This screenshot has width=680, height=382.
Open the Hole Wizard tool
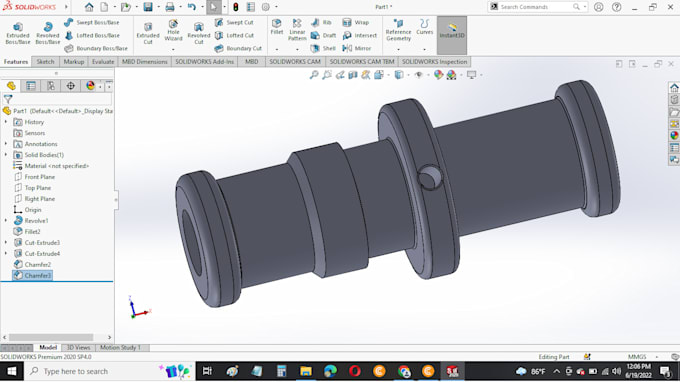[x=173, y=30]
